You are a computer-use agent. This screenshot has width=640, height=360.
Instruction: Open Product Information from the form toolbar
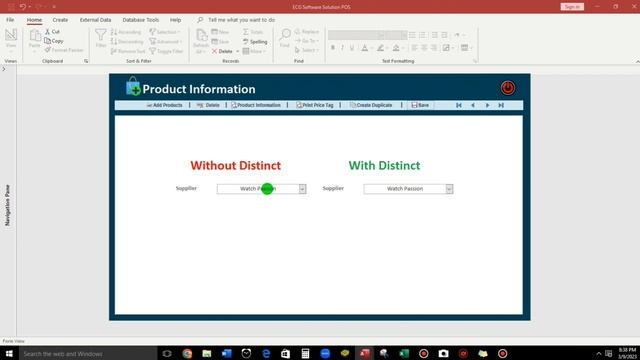point(256,105)
